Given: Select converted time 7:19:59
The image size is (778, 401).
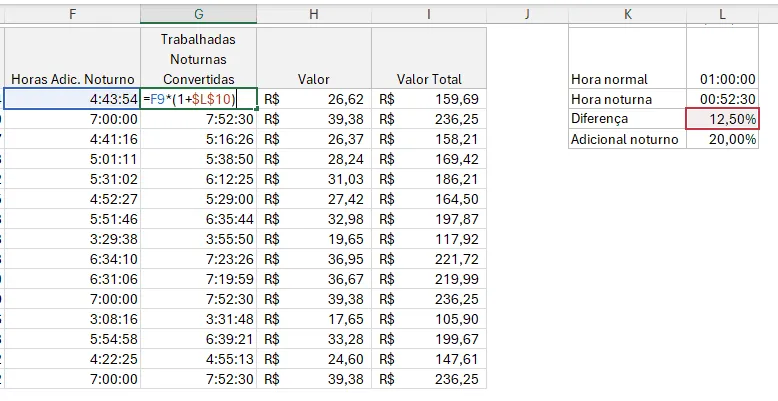Looking at the screenshot, I should tap(198, 279).
